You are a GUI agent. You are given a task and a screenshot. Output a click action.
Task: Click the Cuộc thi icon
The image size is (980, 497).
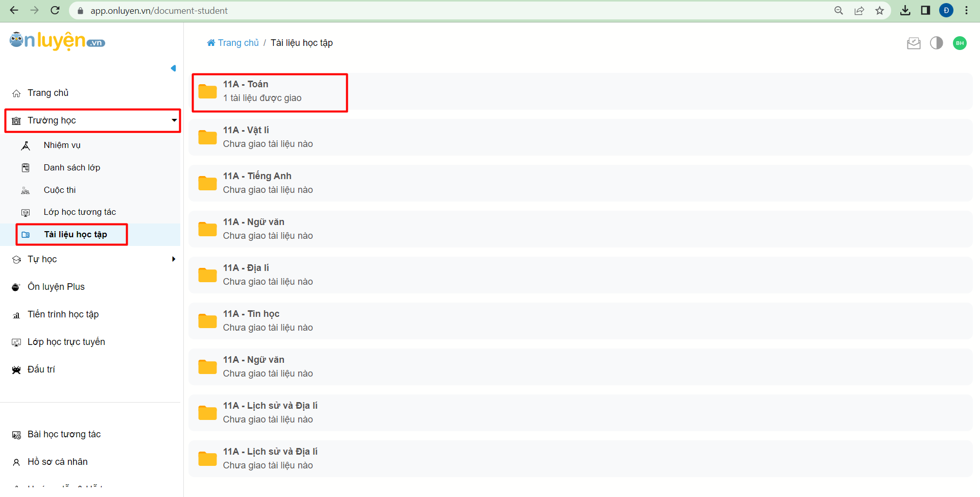26,191
